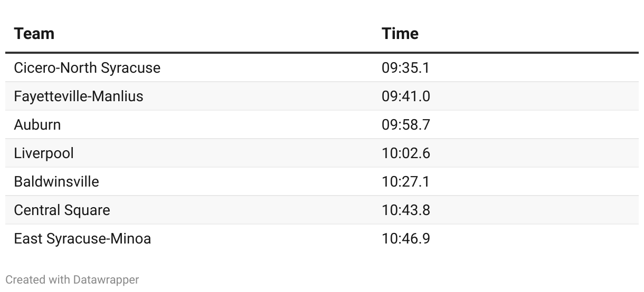Click the Time column header
The image size is (644, 292).
400,34
